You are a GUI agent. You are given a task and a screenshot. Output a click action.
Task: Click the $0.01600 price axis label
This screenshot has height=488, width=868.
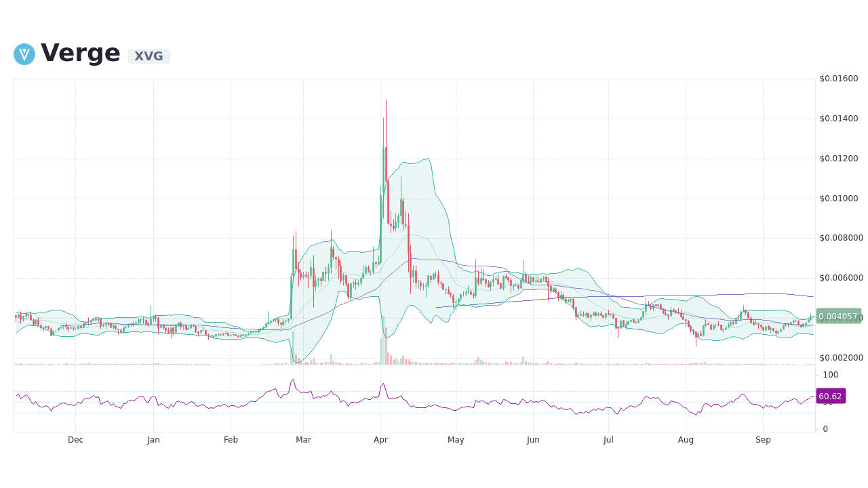839,79
